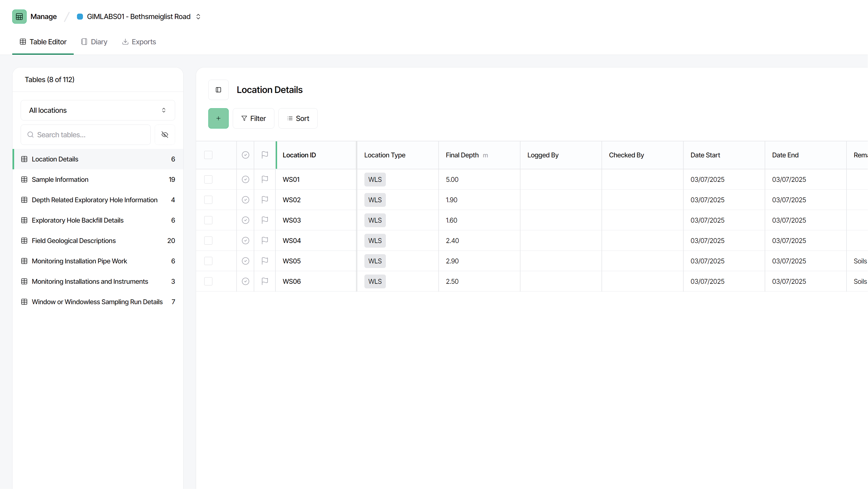The width and height of the screenshot is (868, 489).
Task: Click the Diary notebook icon
Action: 85,41
